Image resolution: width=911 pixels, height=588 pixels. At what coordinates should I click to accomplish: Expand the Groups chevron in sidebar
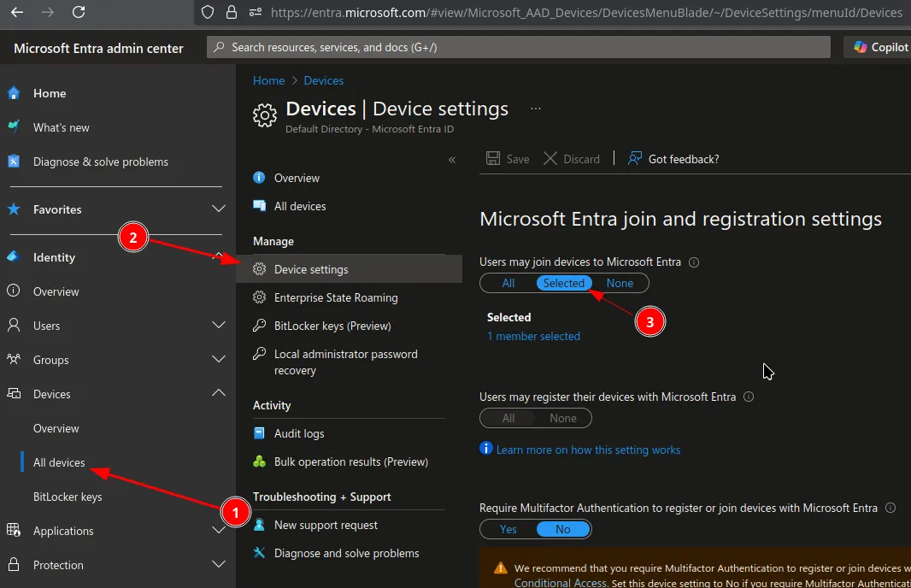pyautogui.click(x=219, y=359)
